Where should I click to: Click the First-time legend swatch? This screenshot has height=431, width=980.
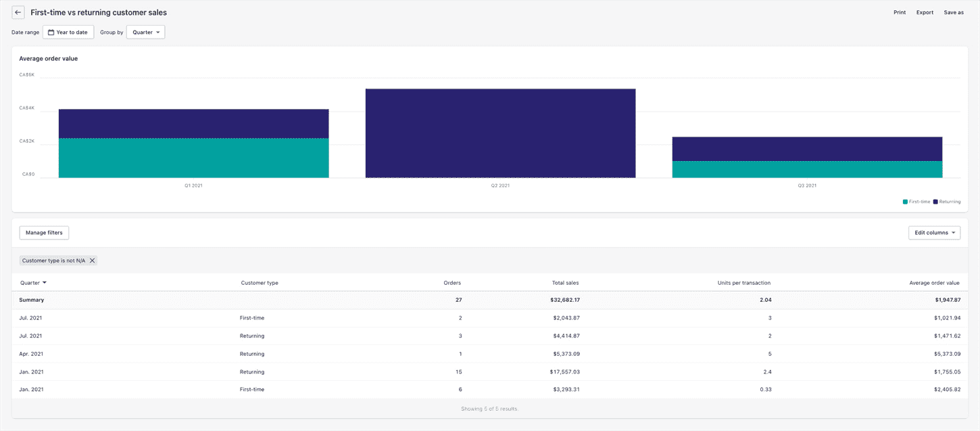coord(906,202)
